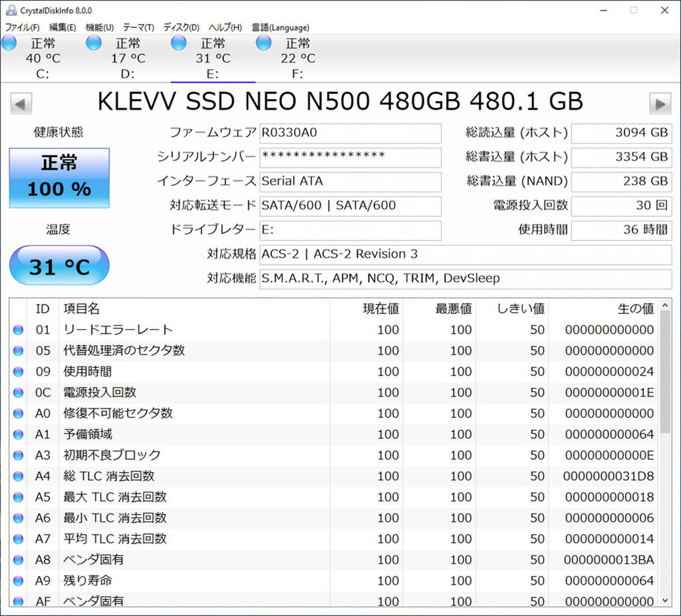The image size is (681, 616).
Task: Select the C: drive 40 °C tab
Action: 43,59
